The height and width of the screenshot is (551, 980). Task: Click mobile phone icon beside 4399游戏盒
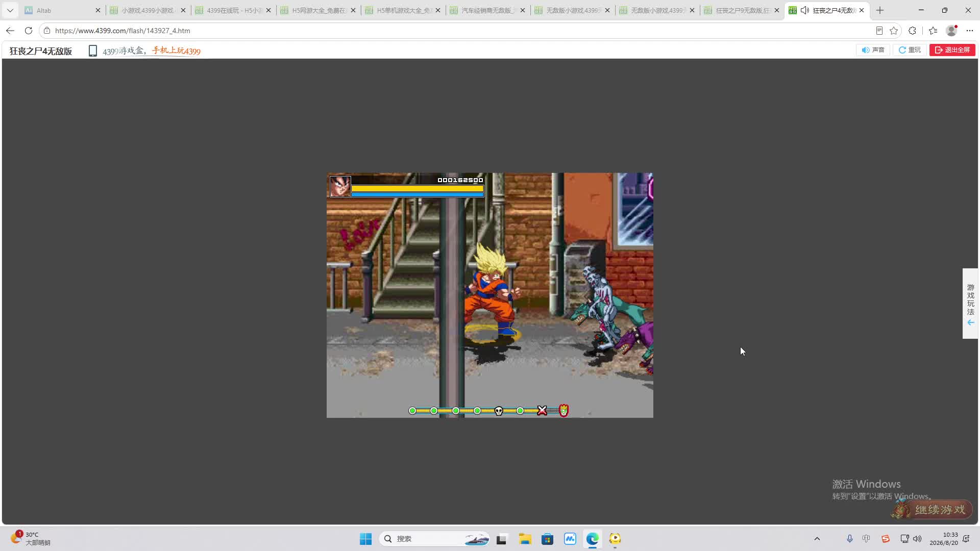pos(93,51)
